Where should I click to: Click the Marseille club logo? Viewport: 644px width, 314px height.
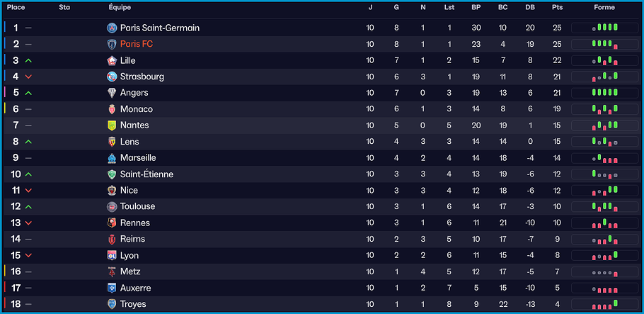point(112,158)
